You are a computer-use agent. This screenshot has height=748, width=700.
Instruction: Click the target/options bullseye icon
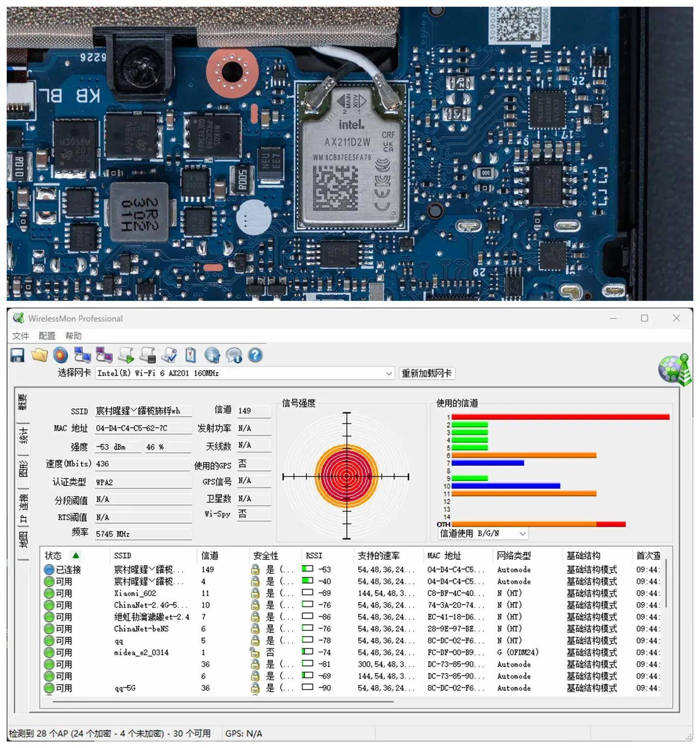coord(60,355)
